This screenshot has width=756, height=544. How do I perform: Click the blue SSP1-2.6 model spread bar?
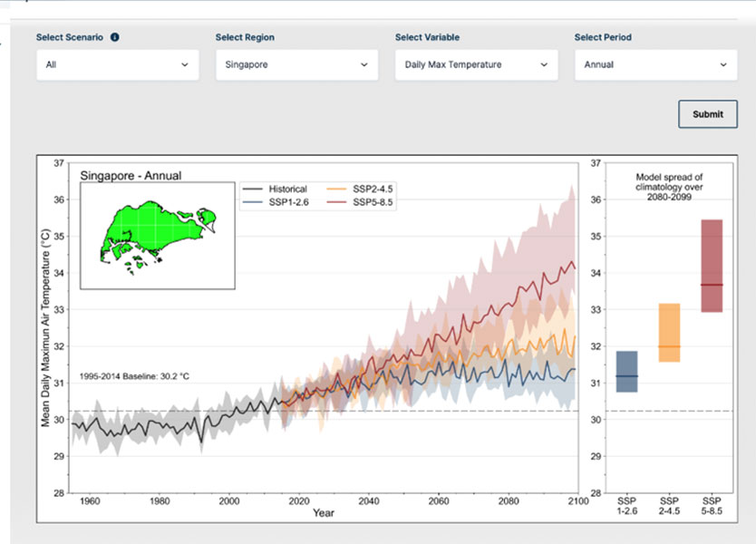click(x=627, y=372)
